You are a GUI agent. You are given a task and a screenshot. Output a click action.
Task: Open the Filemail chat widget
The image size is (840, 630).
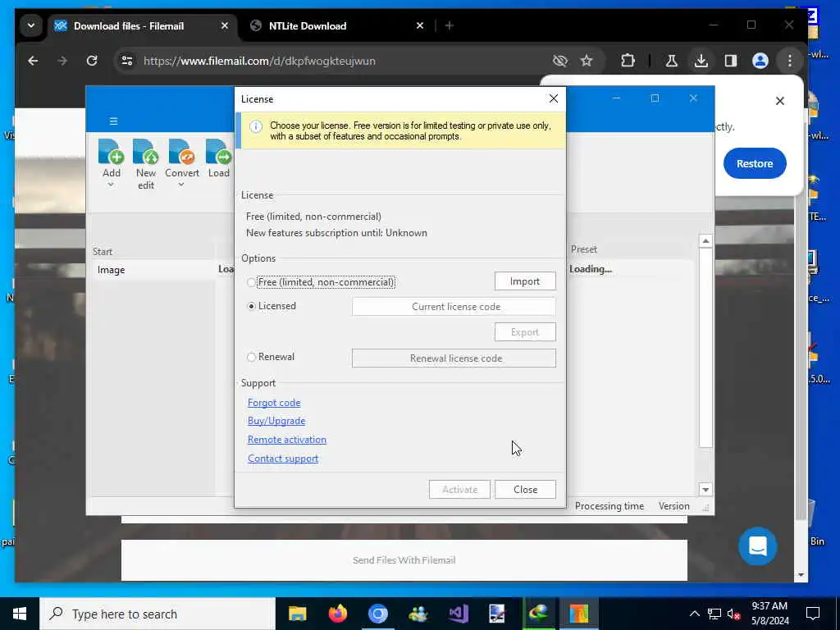tap(757, 546)
